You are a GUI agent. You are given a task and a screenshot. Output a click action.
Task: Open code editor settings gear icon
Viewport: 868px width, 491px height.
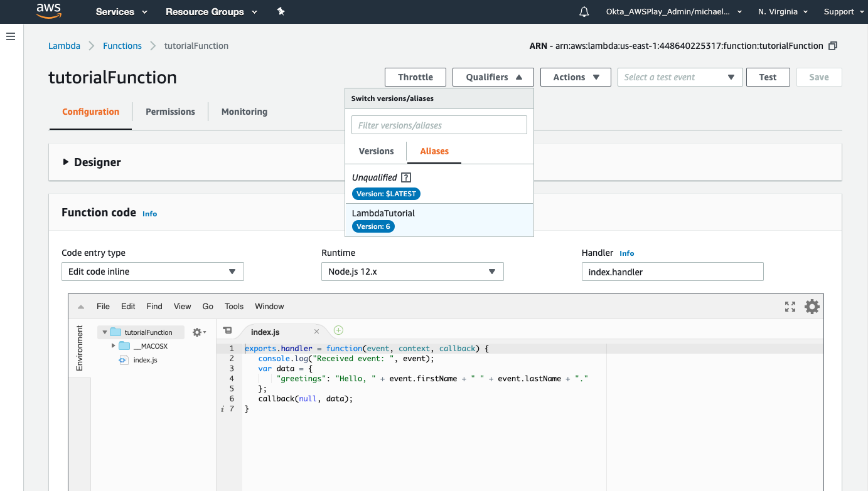point(812,307)
